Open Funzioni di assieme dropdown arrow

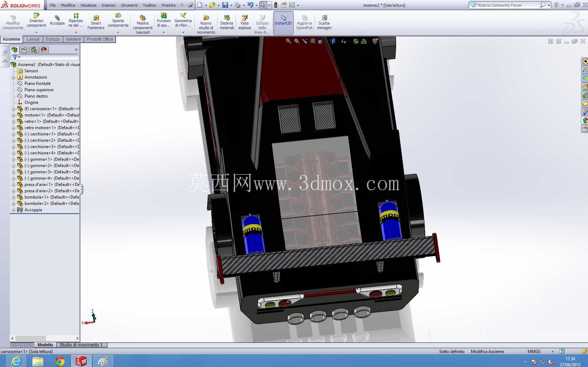(163, 32)
